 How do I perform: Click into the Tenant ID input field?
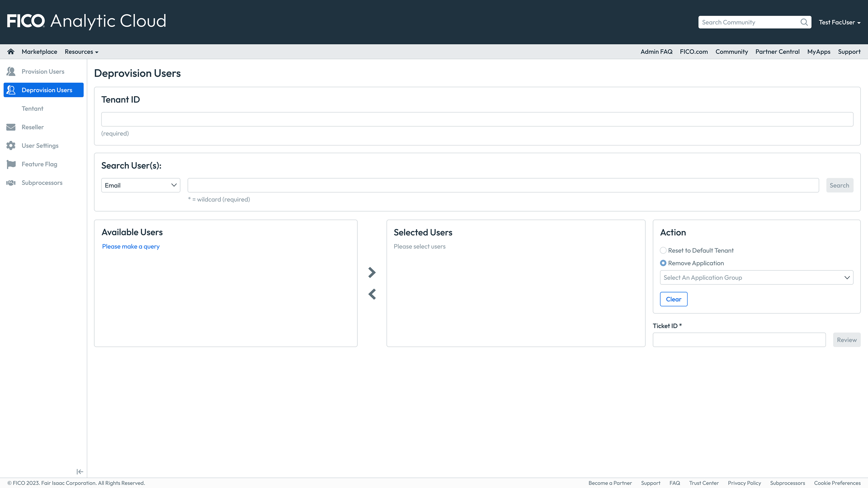477,119
